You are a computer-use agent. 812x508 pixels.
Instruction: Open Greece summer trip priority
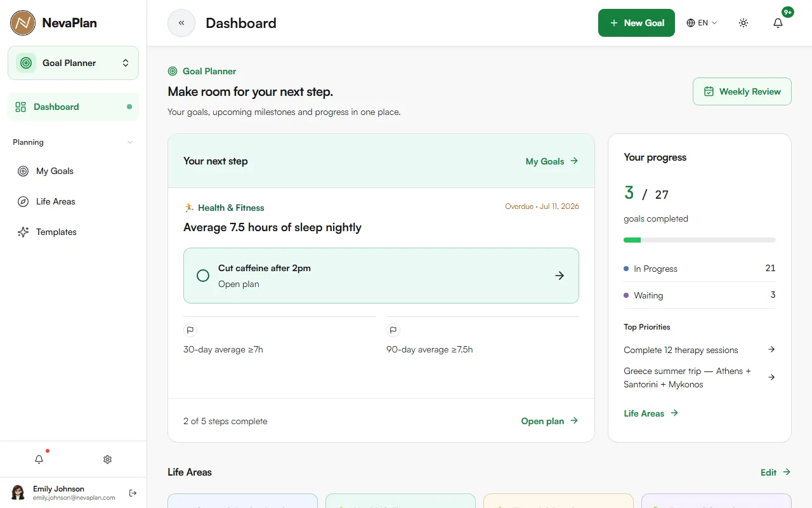[x=687, y=377]
